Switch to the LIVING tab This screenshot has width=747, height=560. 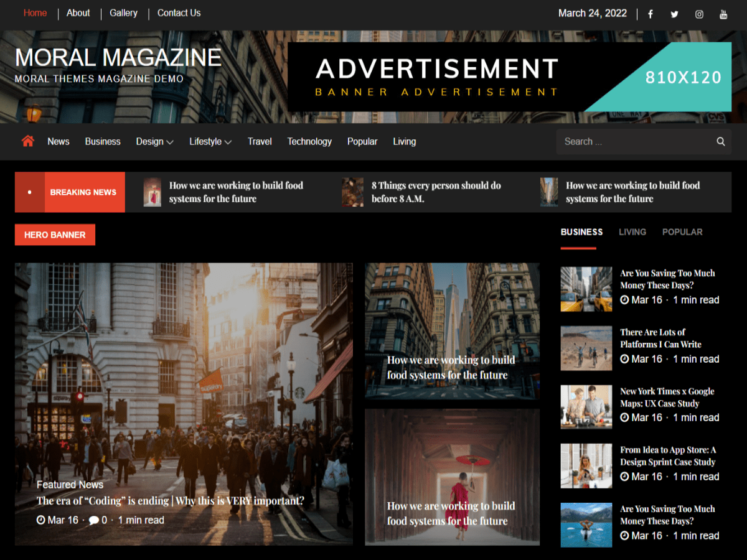632,231
